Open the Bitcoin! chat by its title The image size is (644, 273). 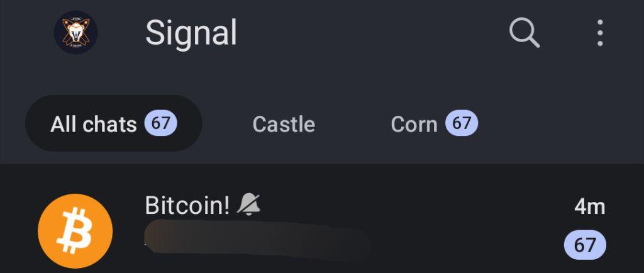coord(187,205)
